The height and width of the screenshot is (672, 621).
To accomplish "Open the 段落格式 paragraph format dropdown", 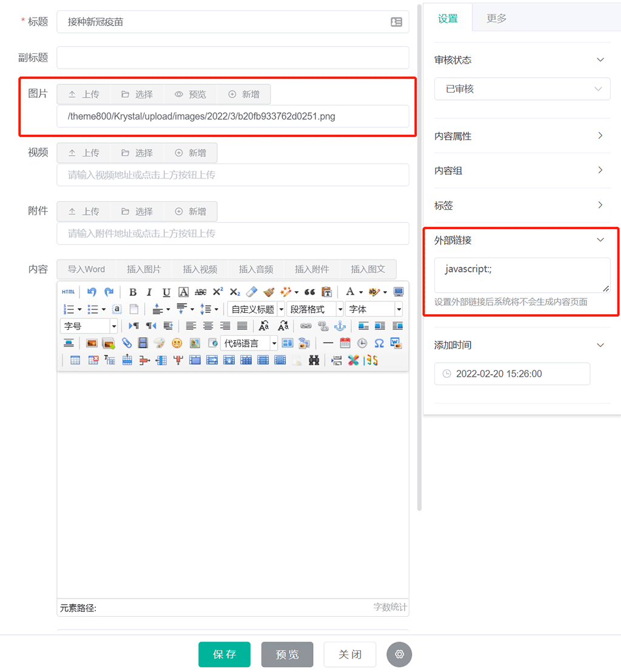I will pos(315,309).
